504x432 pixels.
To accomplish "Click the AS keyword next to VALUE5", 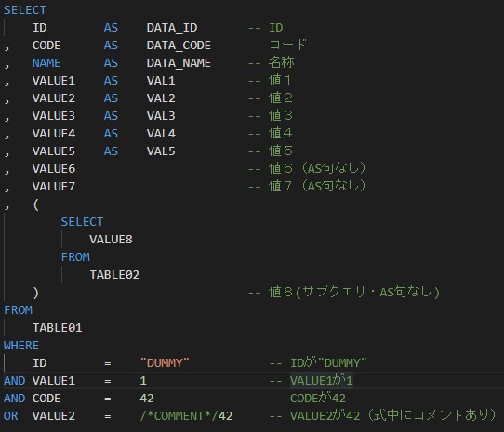I will pos(111,151).
